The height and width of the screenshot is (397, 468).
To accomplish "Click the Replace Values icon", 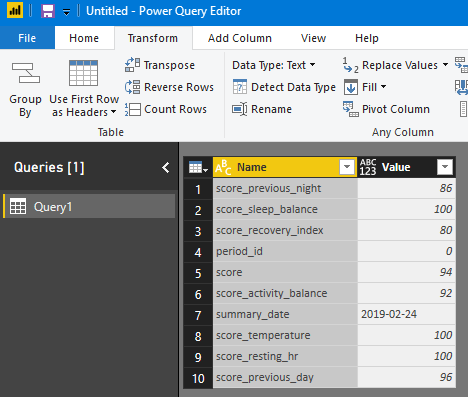I will [351, 65].
